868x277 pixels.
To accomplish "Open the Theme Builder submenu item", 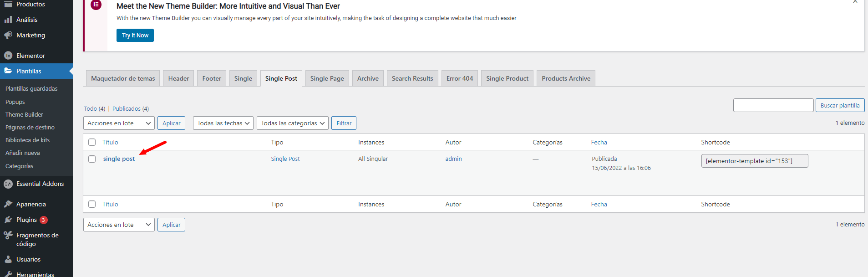I will [x=24, y=114].
